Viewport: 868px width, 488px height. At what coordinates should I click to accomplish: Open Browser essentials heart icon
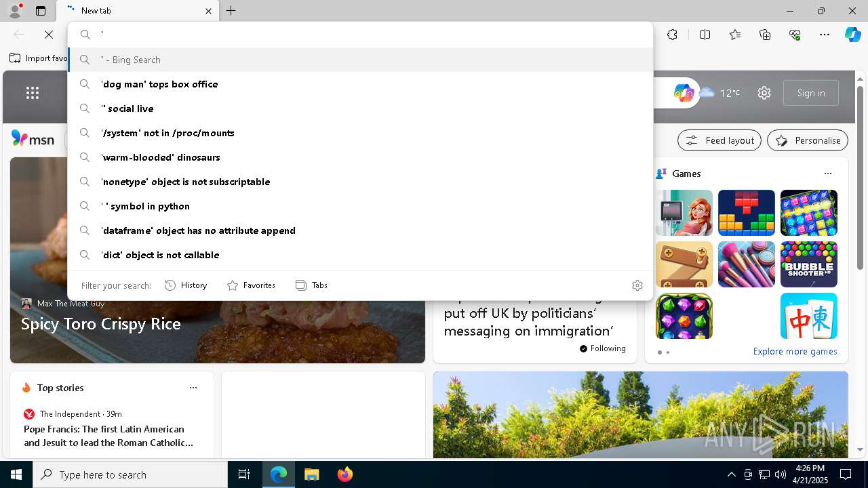(795, 35)
